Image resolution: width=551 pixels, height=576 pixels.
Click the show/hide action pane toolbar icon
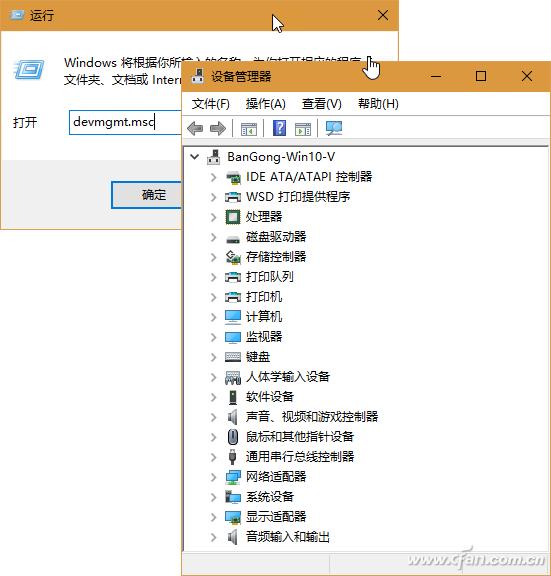[x=303, y=129]
